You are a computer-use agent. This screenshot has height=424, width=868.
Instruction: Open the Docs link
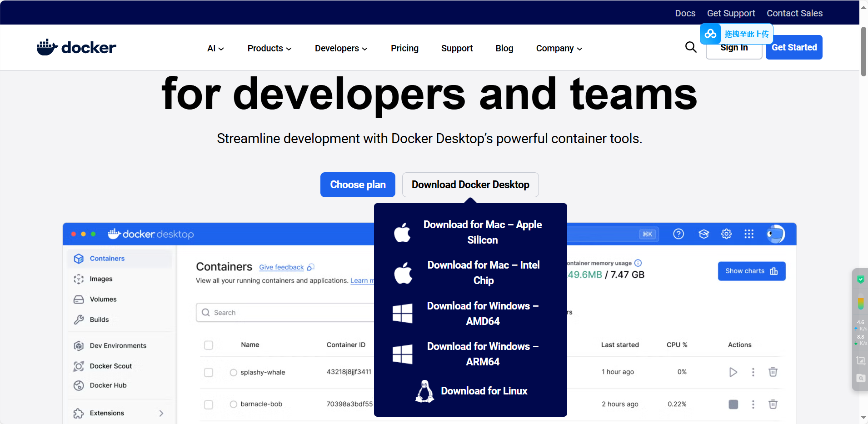[x=685, y=13]
